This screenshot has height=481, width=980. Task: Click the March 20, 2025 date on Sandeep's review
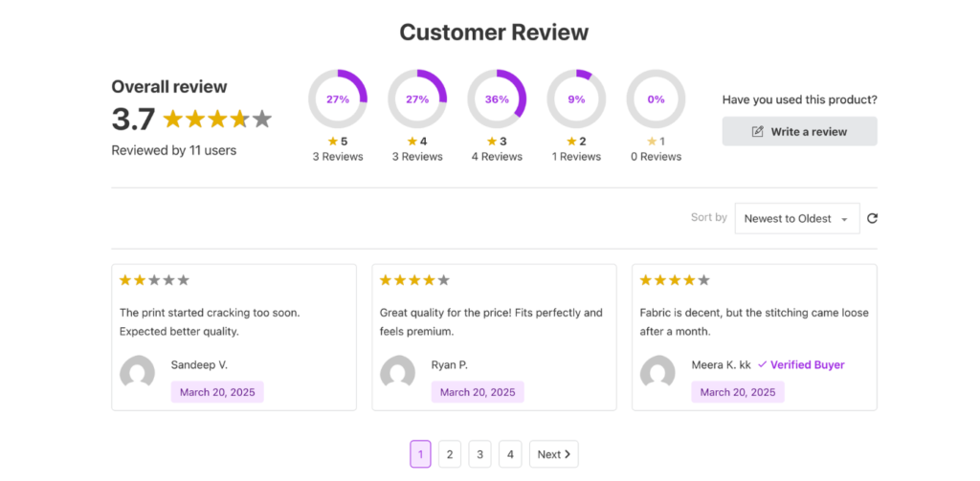pos(217,392)
